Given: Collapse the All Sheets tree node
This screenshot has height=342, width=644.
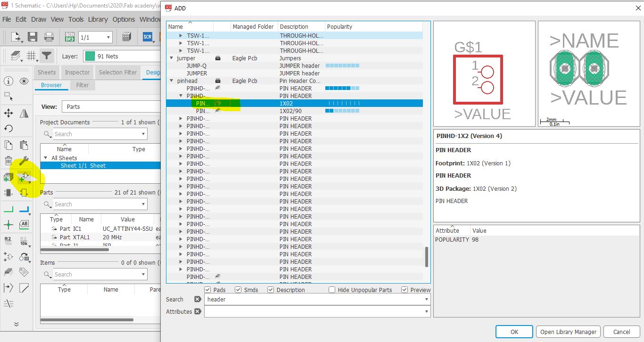Looking at the screenshot, I should pyautogui.click(x=46, y=158).
